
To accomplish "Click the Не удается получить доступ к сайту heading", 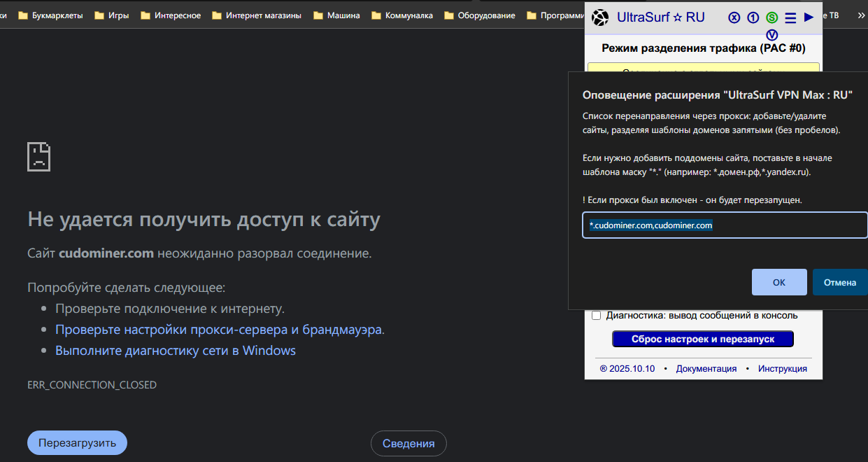I will click(204, 220).
